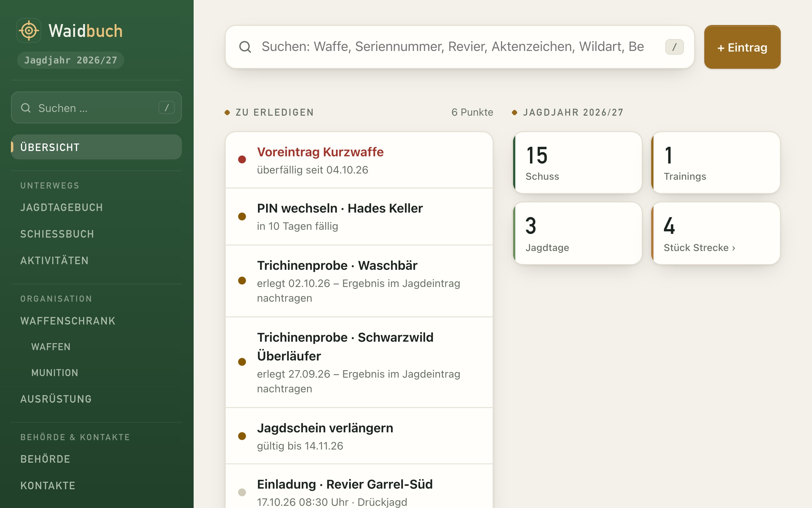Click the 'in 10 Tagen fällig' text
The width and height of the screenshot is (812, 508).
point(297,226)
